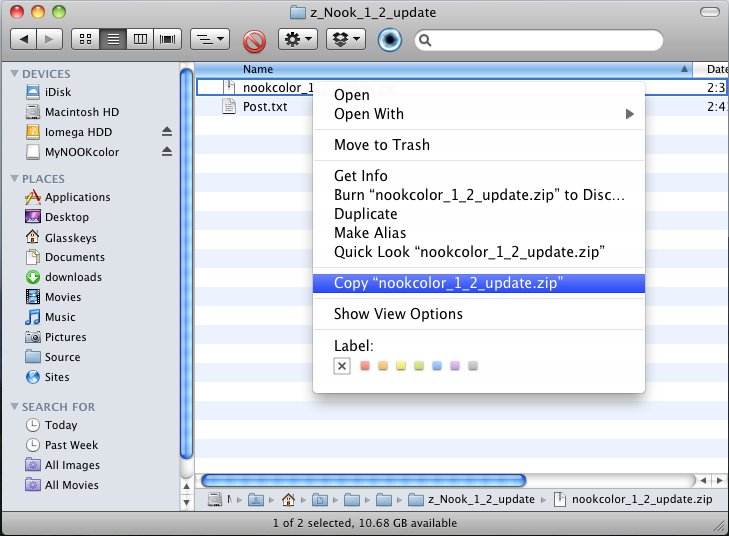The image size is (729, 536).
Task: Eject the MyNOOKcolor device
Action: click(x=167, y=152)
